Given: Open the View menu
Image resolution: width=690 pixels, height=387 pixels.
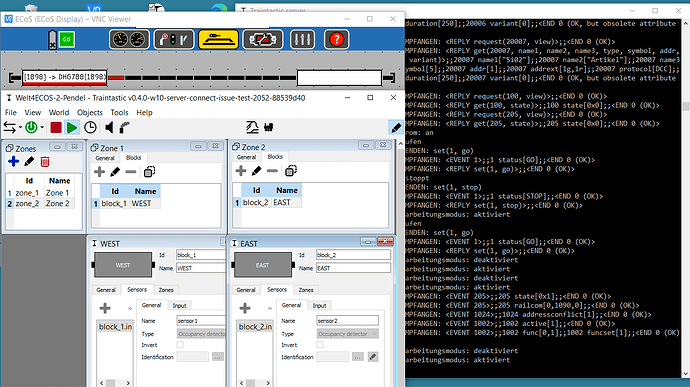Looking at the screenshot, I should coord(33,113).
